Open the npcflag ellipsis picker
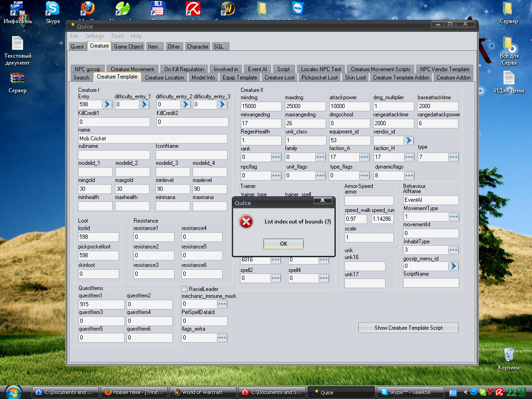532x399 pixels. coord(276,175)
